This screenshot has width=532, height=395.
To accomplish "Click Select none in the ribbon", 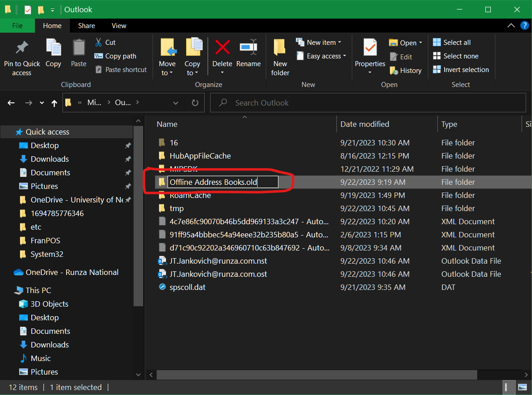I will (455, 56).
